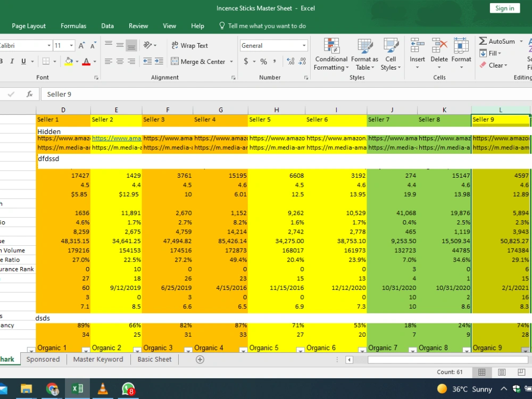Decrease decimal places
Viewport: 532px width, 399px height.
click(302, 61)
